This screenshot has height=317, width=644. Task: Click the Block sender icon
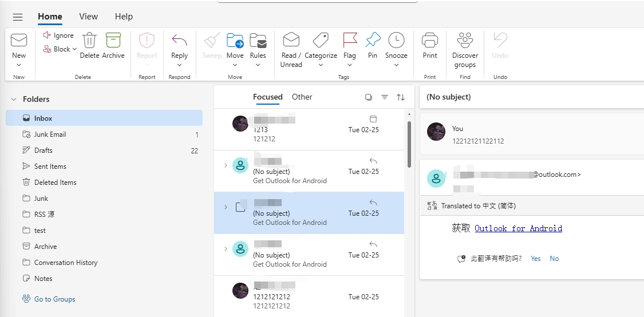tap(47, 49)
